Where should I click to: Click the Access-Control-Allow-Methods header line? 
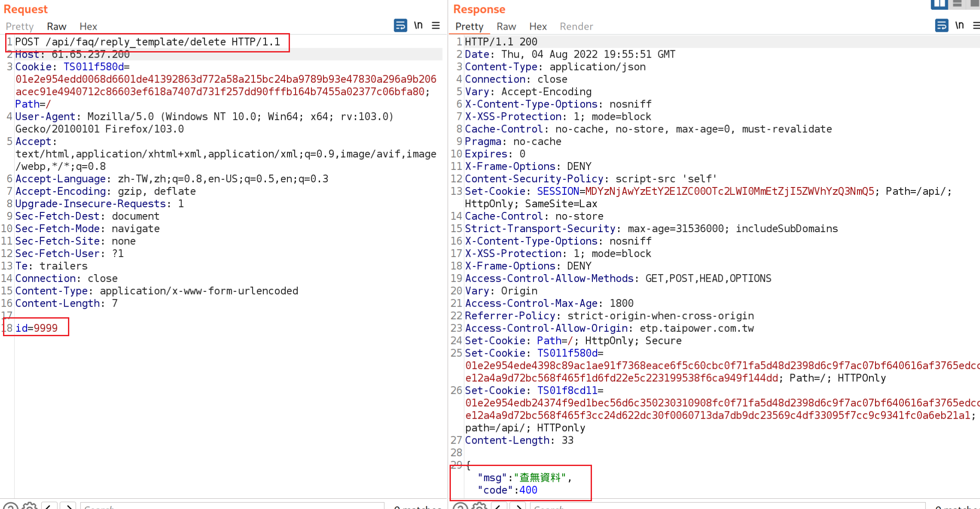(618, 279)
